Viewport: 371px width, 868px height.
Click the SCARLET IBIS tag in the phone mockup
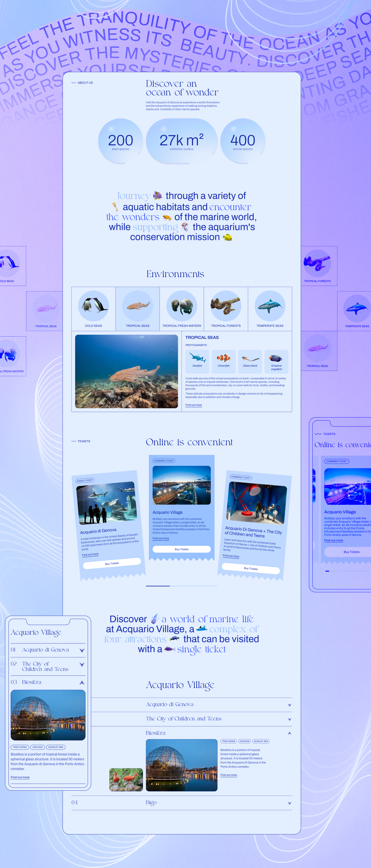(56, 747)
